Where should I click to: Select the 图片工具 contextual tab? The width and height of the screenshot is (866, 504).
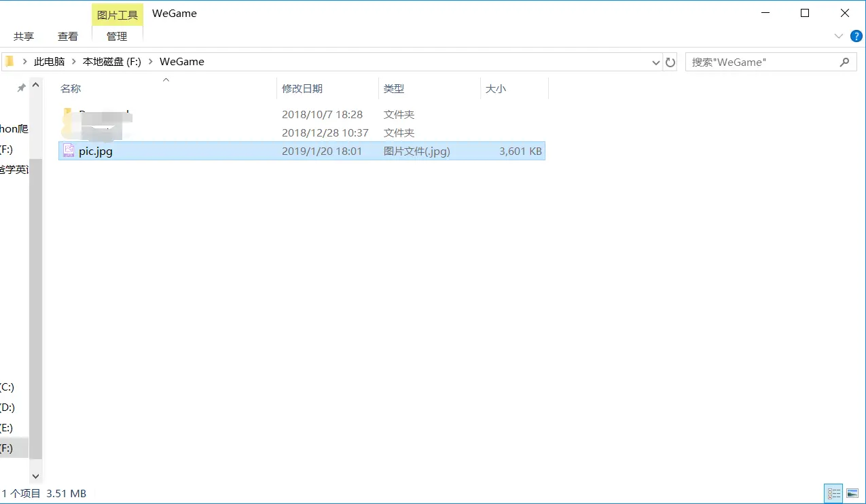click(x=118, y=15)
